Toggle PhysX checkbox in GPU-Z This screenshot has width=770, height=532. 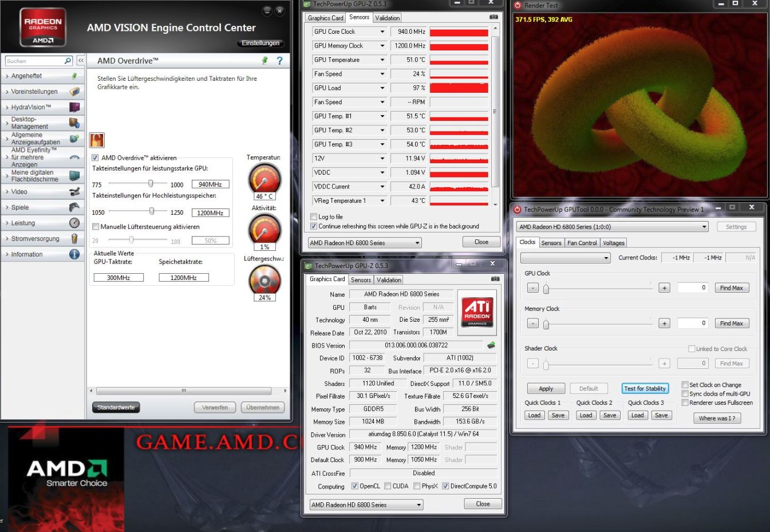coord(417,486)
